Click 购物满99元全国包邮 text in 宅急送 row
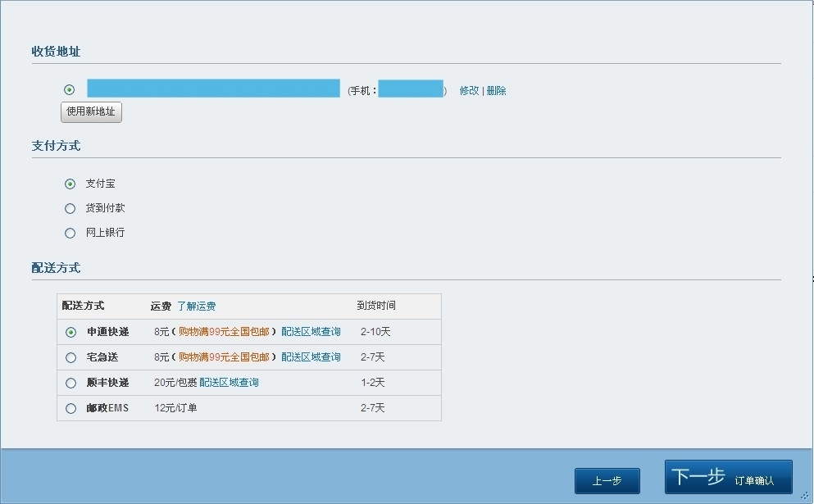This screenshot has height=504, width=814. (x=223, y=357)
